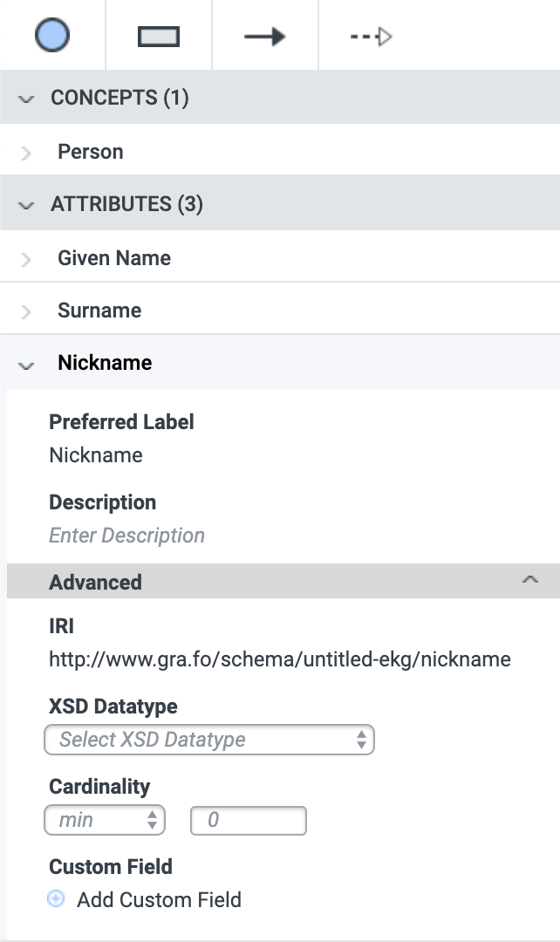Select the dashed arrow specialization tool
Viewport: 560px width, 942px height.
(x=372, y=37)
